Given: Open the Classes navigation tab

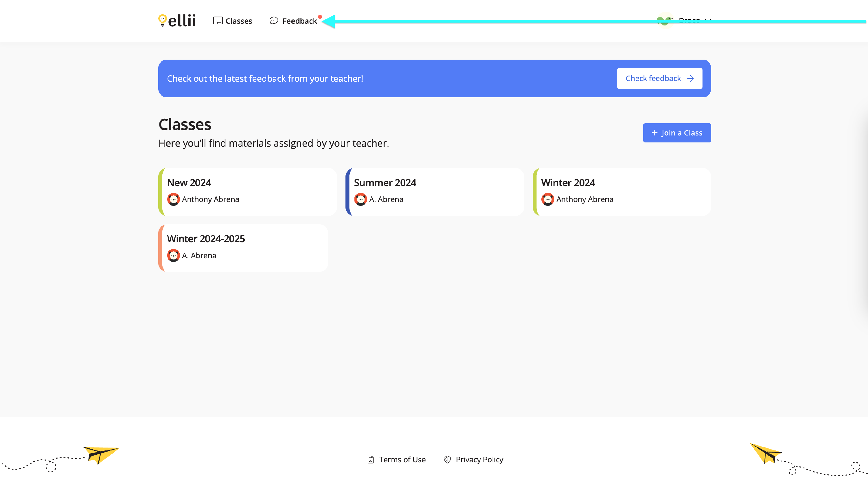Looking at the screenshot, I should point(239,21).
